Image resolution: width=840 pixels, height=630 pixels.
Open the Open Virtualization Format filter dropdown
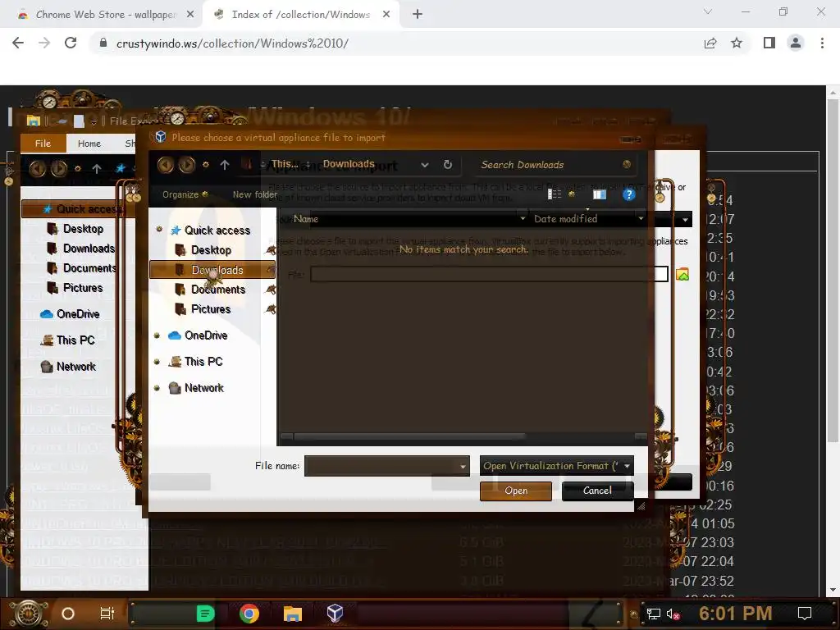point(627,466)
